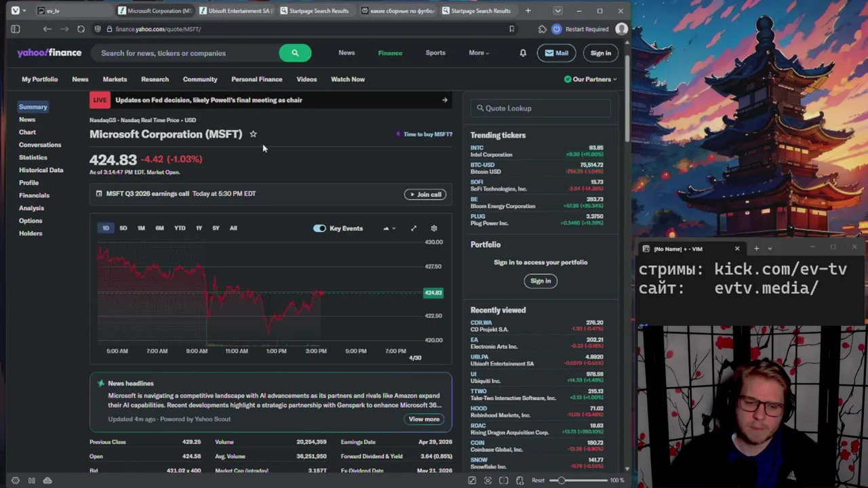
Task: Go back using the browser back arrow
Action: (47, 29)
